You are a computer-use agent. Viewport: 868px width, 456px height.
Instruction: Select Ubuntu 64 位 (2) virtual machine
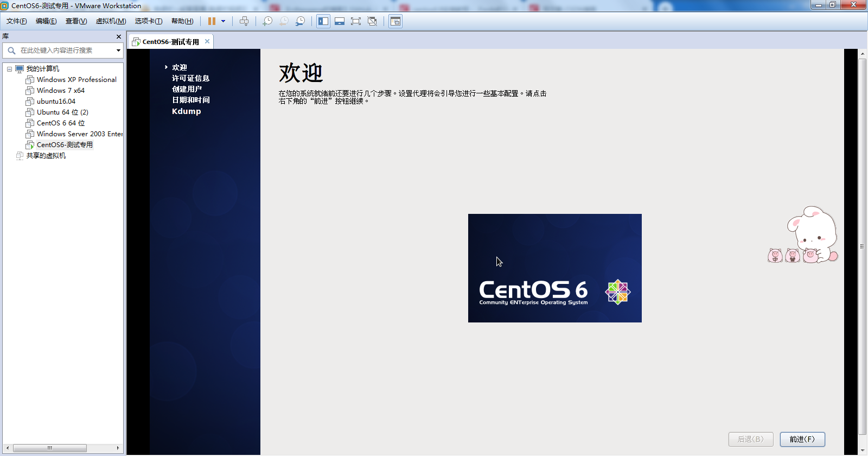(x=62, y=112)
